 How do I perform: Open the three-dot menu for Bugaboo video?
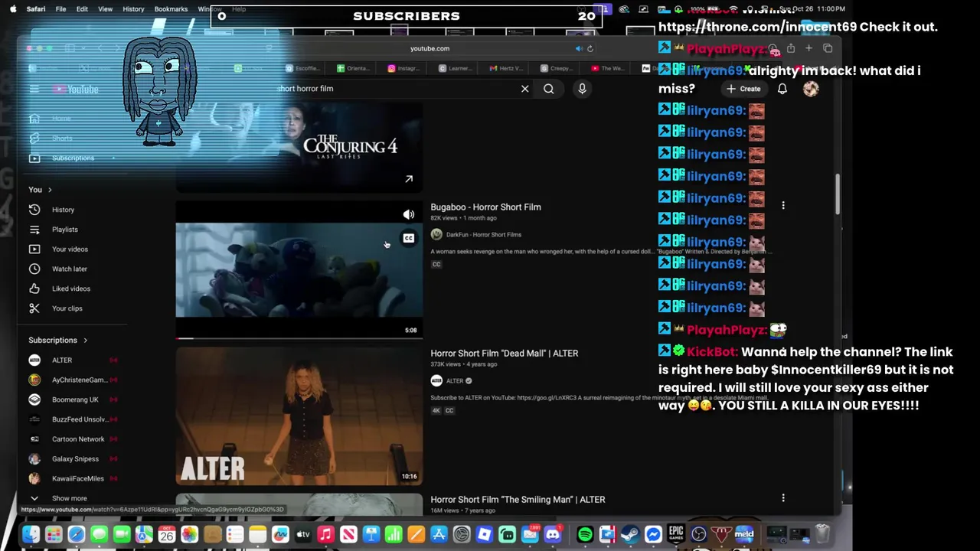783,205
